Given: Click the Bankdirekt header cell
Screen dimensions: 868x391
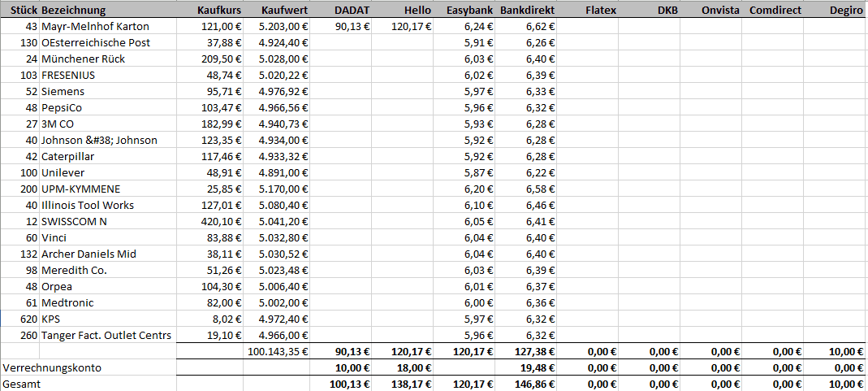Looking at the screenshot, I should coord(526,10).
